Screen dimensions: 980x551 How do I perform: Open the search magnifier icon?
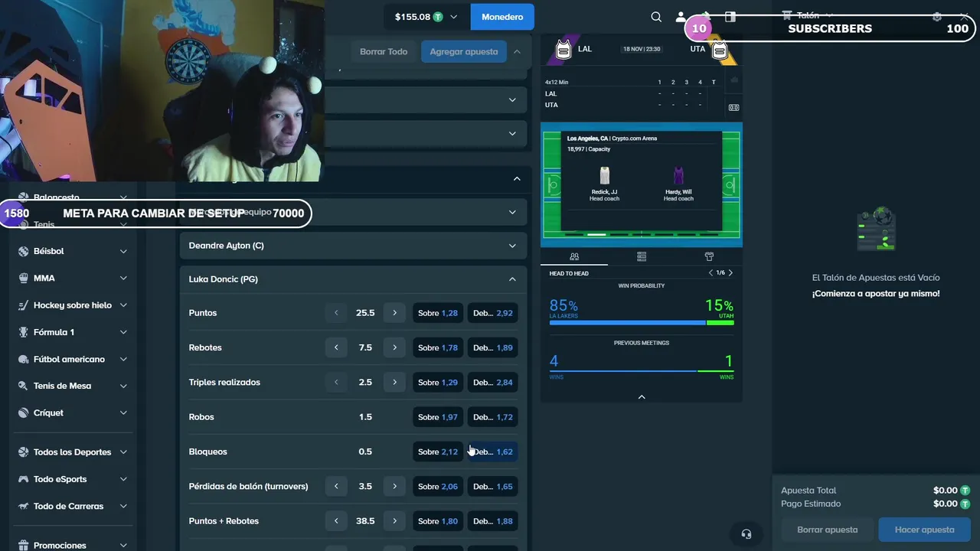(656, 17)
